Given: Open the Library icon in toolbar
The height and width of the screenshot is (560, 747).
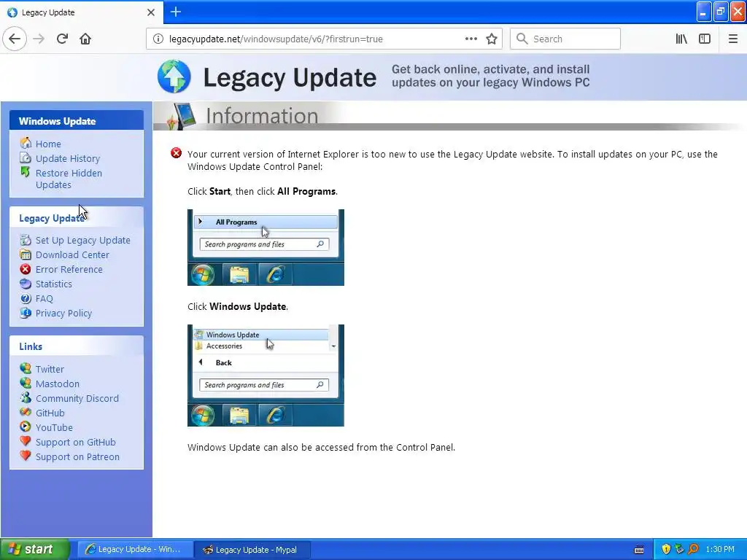Looking at the screenshot, I should tap(681, 39).
